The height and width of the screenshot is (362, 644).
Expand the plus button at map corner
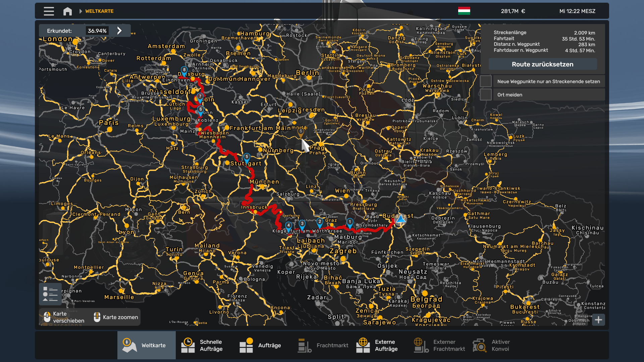(598, 320)
